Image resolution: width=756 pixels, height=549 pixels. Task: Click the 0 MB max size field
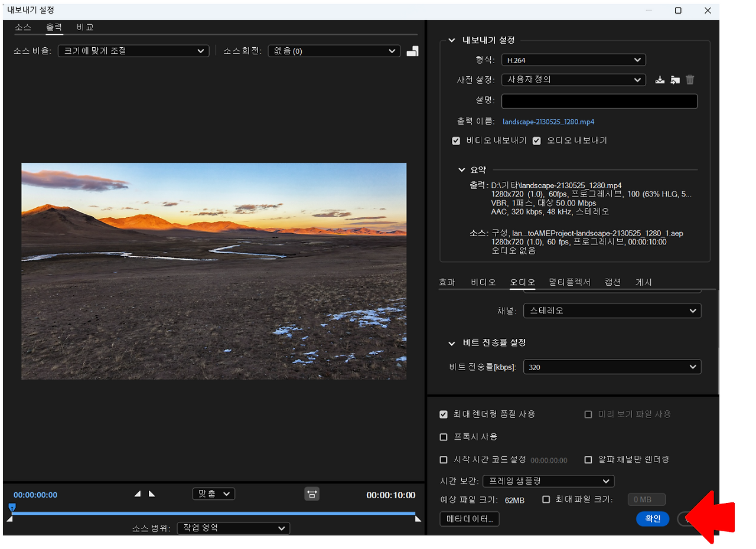pyautogui.click(x=647, y=500)
